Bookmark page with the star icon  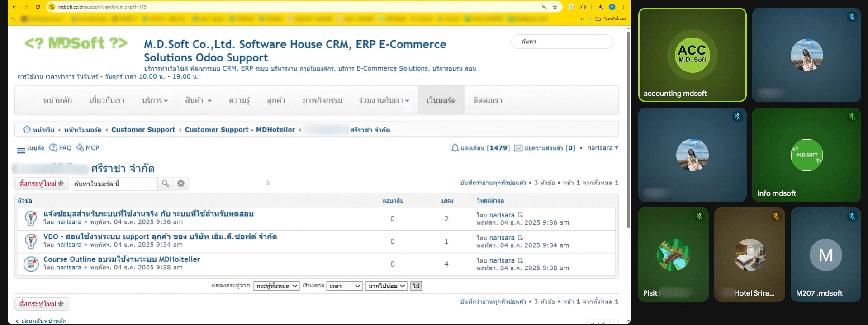click(555, 7)
